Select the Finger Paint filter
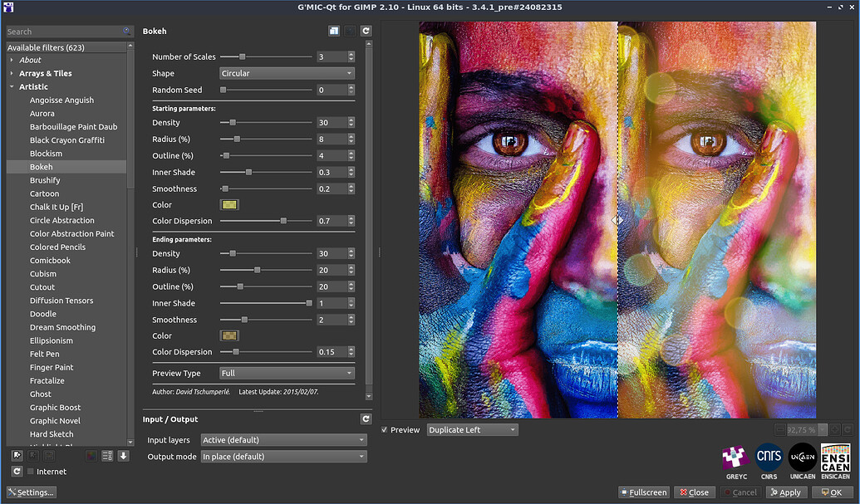The image size is (860, 504). [x=52, y=367]
